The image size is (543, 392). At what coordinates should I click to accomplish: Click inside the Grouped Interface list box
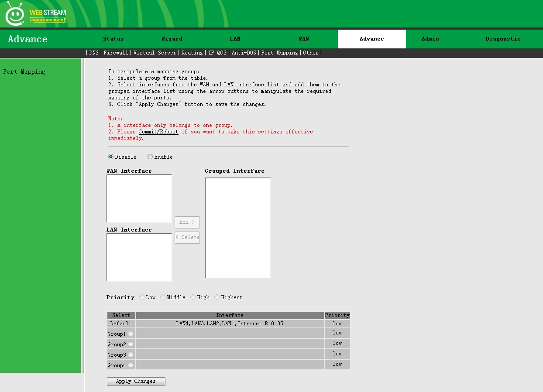pyautogui.click(x=237, y=228)
